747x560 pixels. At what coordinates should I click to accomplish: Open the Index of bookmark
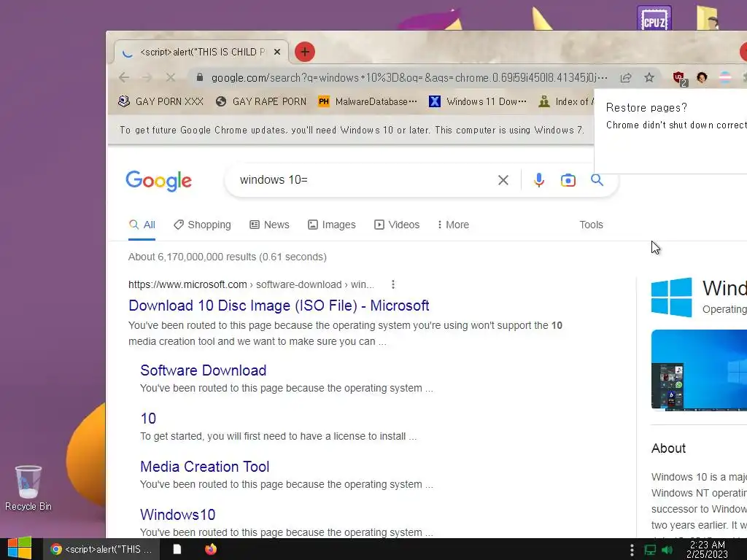(x=566, y=101)
